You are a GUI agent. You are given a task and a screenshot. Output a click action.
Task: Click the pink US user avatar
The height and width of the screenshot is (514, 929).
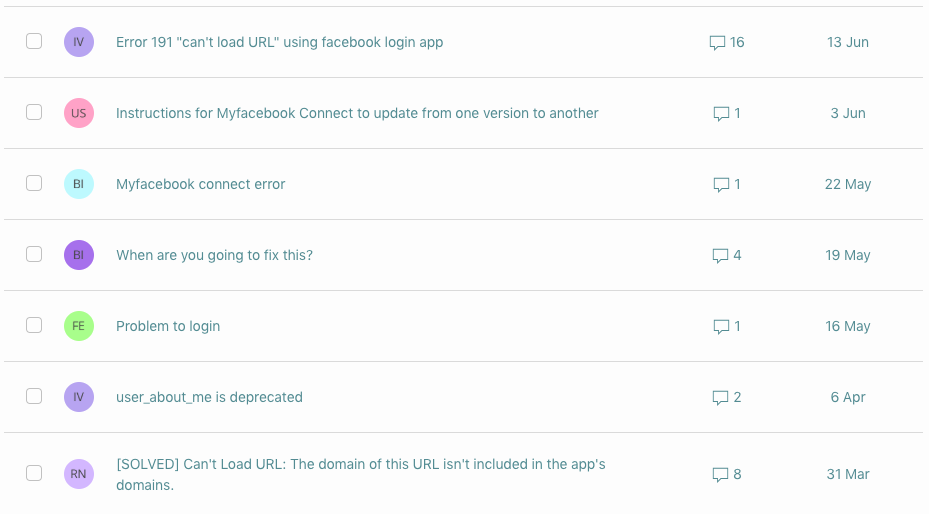pyautogui.click(x=79, y=113)
